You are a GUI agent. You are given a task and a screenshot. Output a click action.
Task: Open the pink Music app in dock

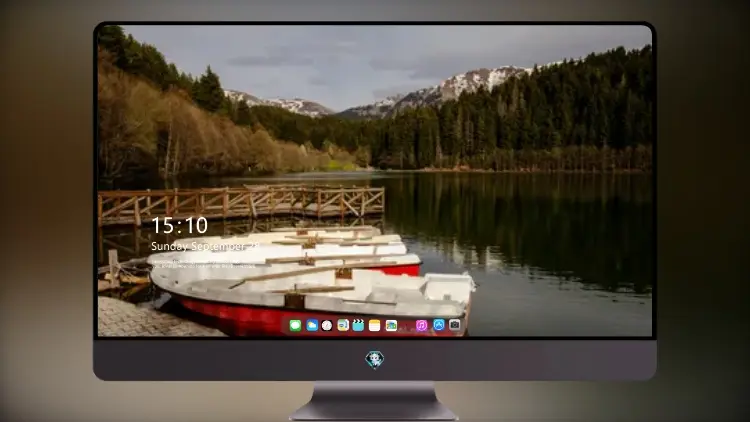tap(421, 325)
